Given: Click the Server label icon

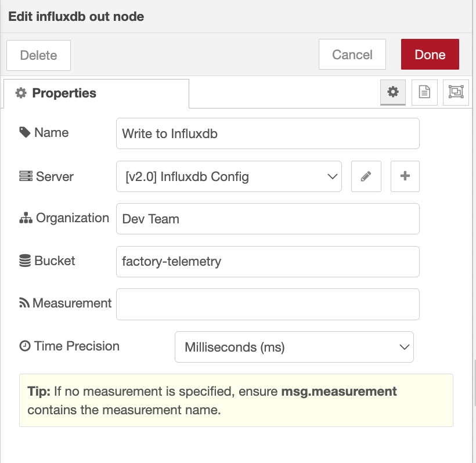Looking at the screenshot, I should 26,176.
